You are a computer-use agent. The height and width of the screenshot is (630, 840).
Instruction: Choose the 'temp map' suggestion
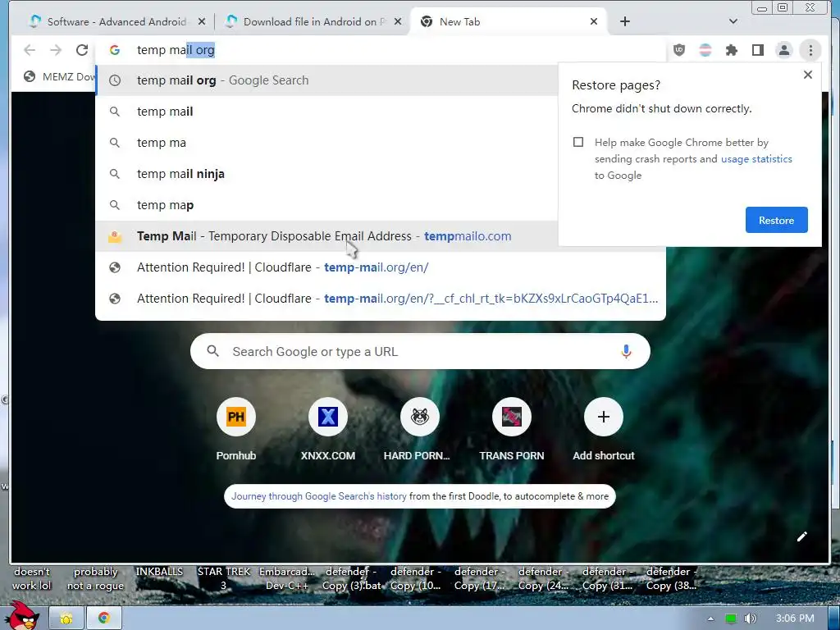point(326,204)
